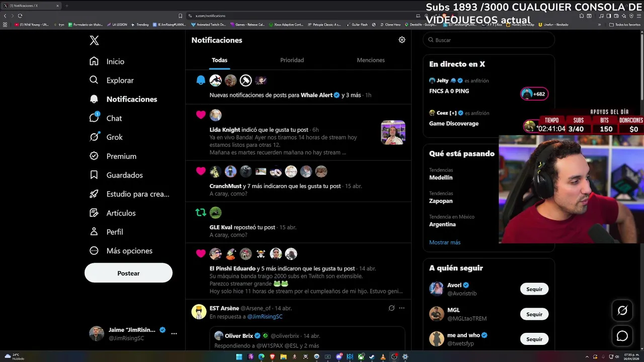Click GLE Kval repost notification
This screenshot has width=644, height=362.
(x=298, y=223)
